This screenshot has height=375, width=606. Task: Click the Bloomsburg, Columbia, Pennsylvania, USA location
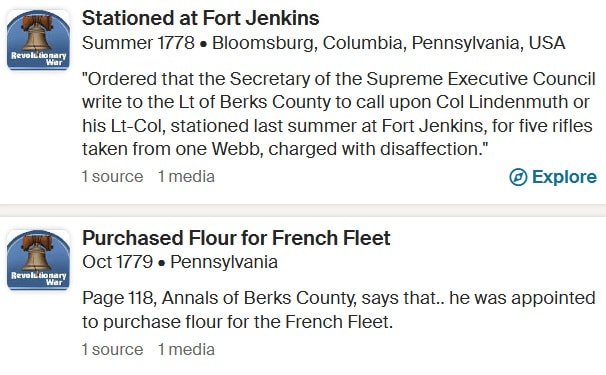pyautogui.click(x=389, y=43)
